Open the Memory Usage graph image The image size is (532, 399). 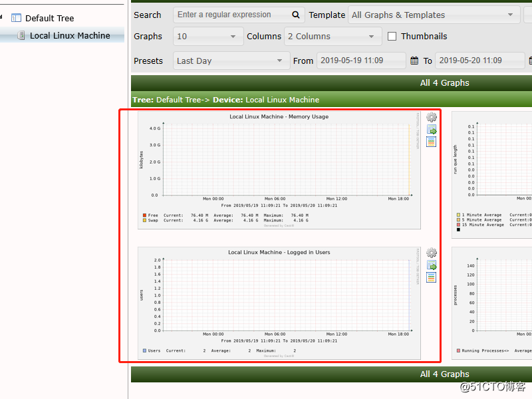point(279,171)
